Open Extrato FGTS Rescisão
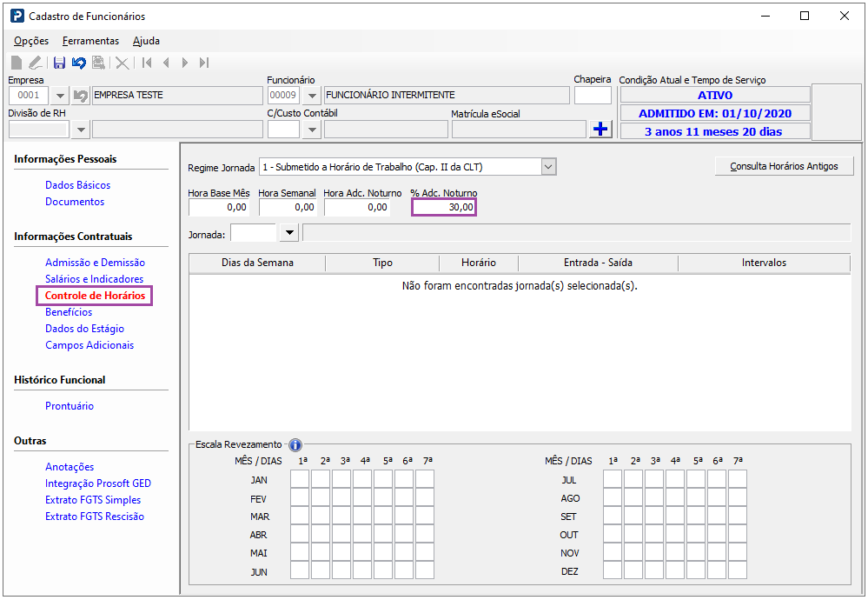Image resolution: width=868 pixels, height=600 pixels. 95,517
